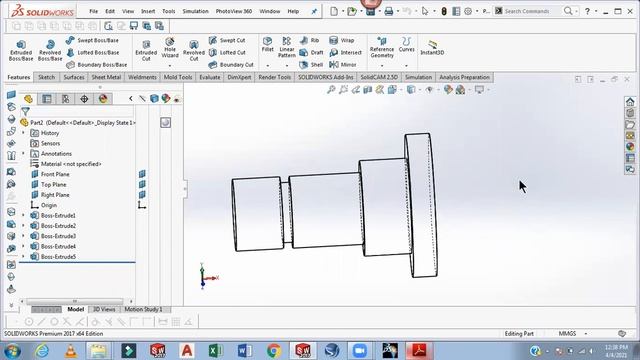The width and height of the screenshot is (640, 360).
Task: Select the Wrap tool
Action: [342, 40]
